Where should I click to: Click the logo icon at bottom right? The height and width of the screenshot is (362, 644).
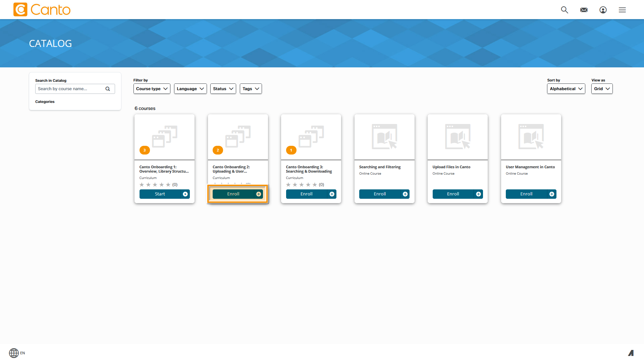631,353
